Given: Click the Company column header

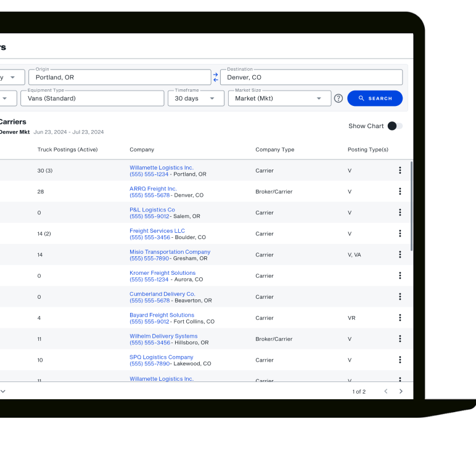Looking at the screenshot, I should [142, 150].
